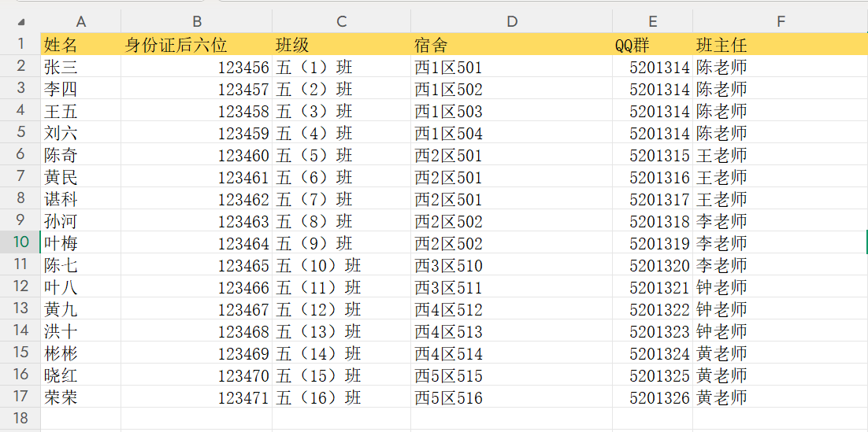Click dormitory cell 西1区501
The height and width of the screenshot is (432, 868).
pyautogui.click(x=511, y=66)
